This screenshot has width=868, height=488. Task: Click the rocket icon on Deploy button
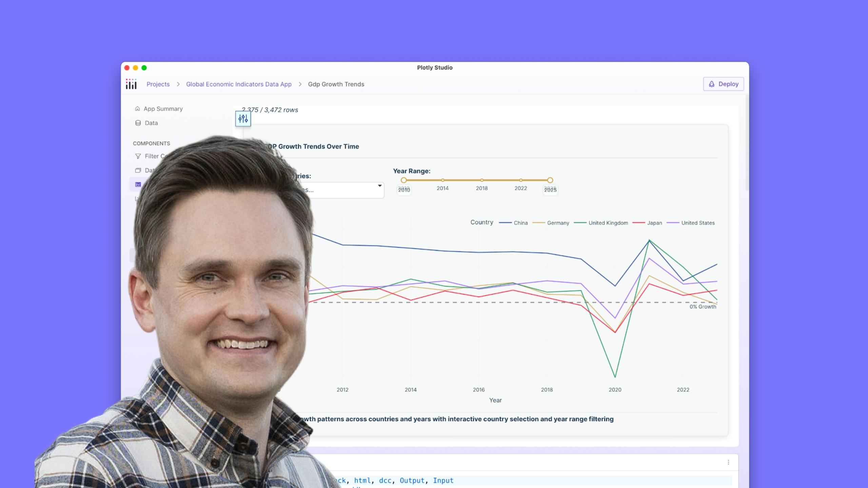(711, 84)
